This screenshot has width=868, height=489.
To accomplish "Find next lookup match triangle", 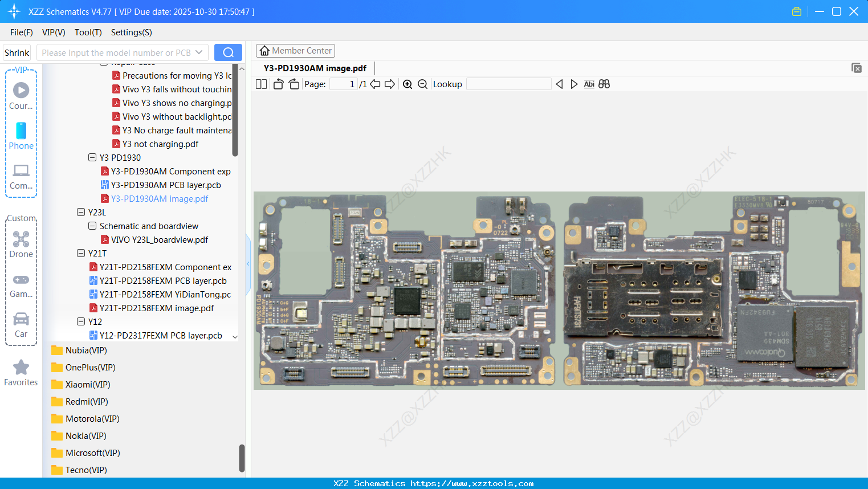I will pos(574,84).
